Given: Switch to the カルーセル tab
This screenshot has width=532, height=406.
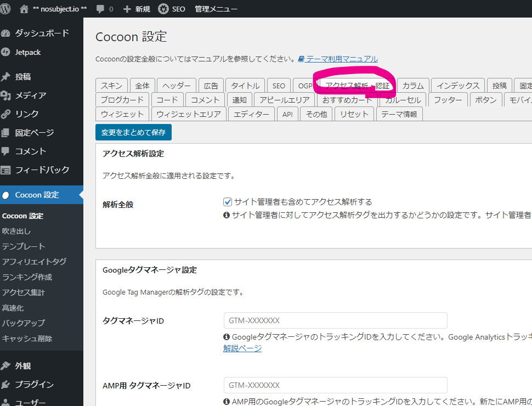Looking at the screenshot, I should pos(403,99).
